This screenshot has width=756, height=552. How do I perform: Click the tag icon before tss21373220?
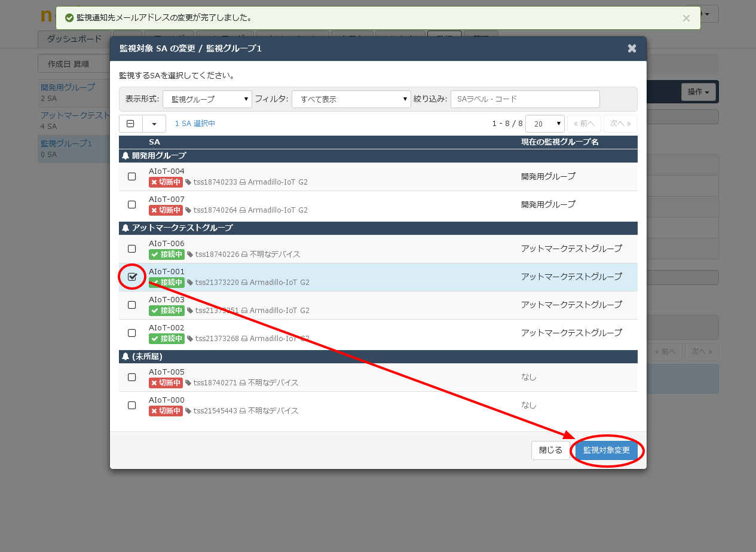190,283
